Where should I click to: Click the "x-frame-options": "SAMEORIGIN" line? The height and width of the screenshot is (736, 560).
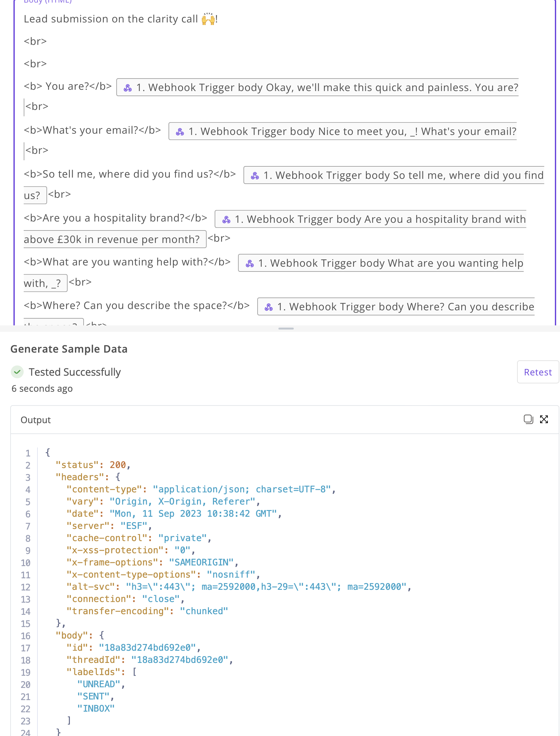point(153,562)
